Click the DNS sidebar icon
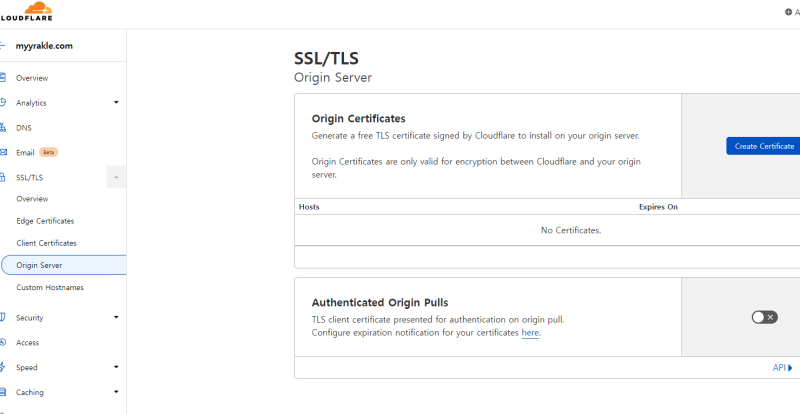The height and width of the screenshot is (414, 800). [x=4, y=128]
